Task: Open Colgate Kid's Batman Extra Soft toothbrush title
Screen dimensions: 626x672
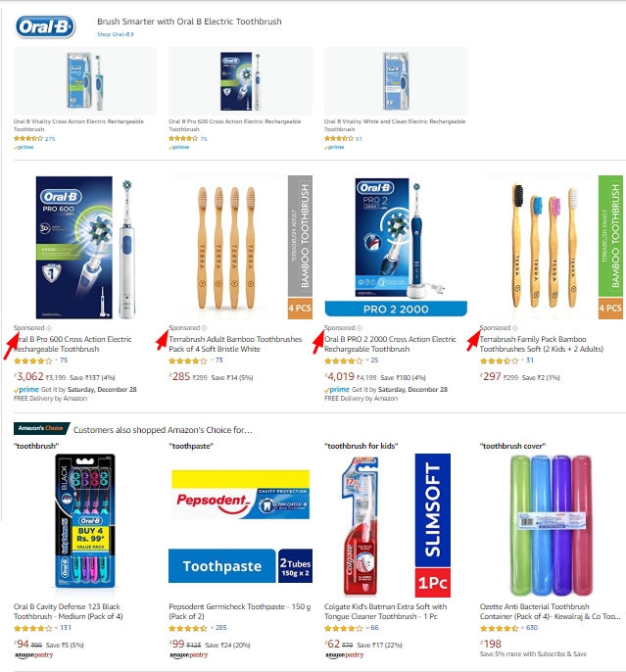Action: [385, 611]
